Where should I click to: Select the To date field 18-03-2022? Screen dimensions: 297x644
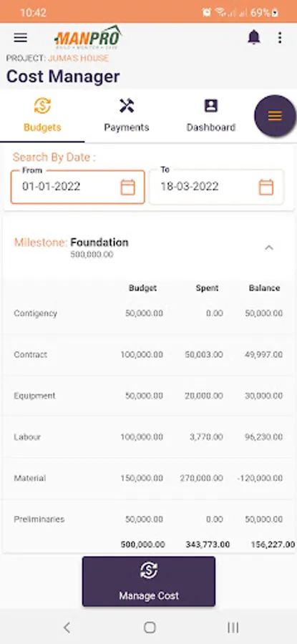(216, 187)
